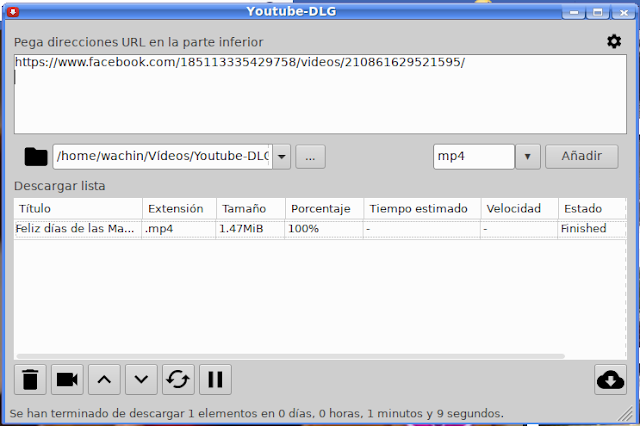
Task: Click the horizontal scrollbar of download list
Action: pos(291,356)
